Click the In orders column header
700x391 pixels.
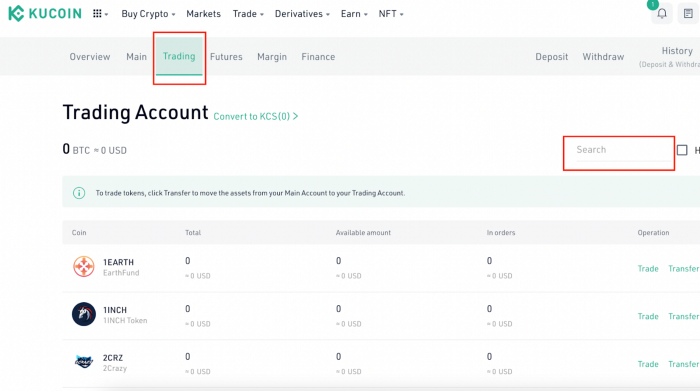pos(500,233)
